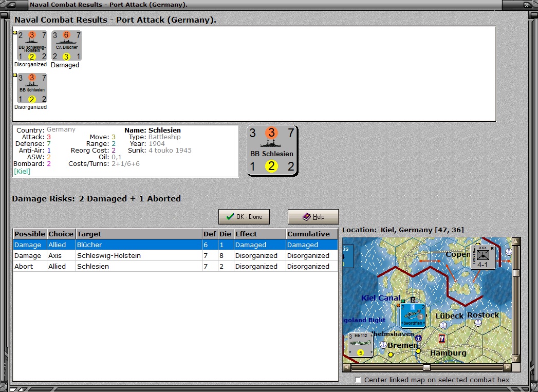Click the Bremen port anchor icon
Viewport: 538px width, 392px height.
(384, 345)
